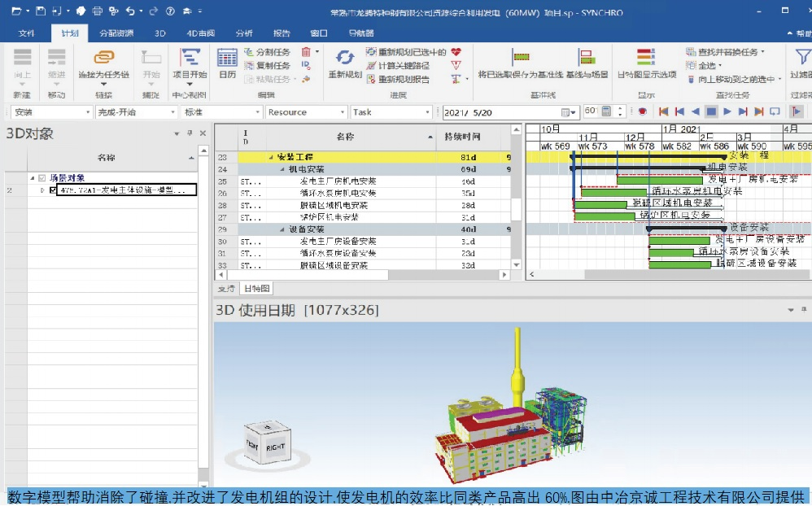Open 甘特图显示选项 display options icon

[x=646, y=57]
